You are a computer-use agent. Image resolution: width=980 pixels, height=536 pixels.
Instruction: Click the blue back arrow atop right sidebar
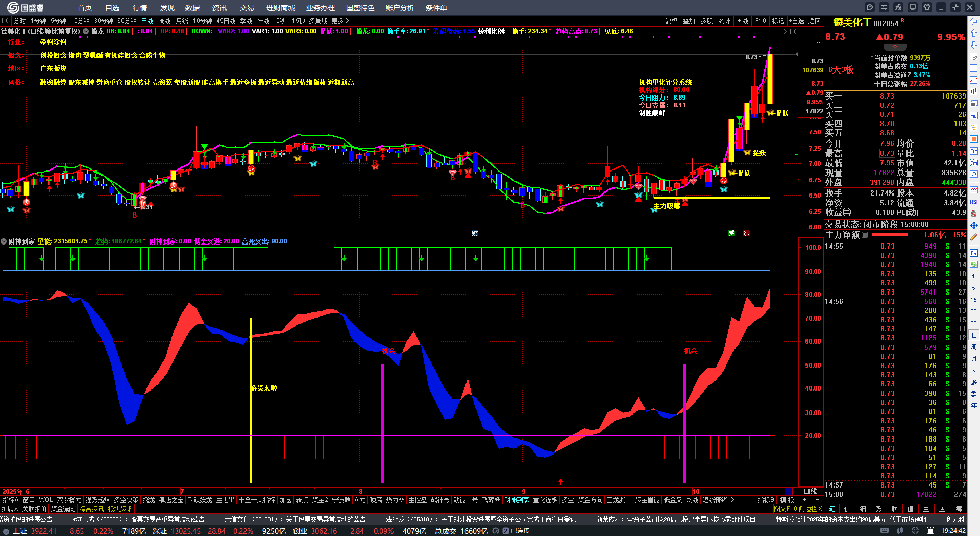[x=974, y=21]
